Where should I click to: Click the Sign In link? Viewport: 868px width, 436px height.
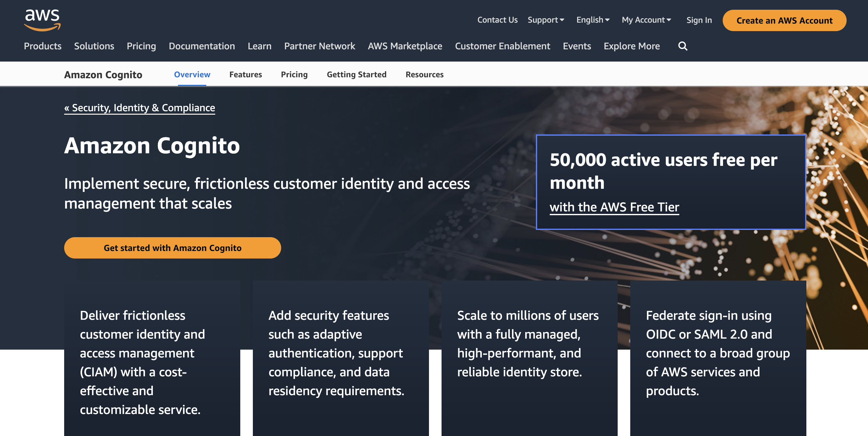click(699, 20)
